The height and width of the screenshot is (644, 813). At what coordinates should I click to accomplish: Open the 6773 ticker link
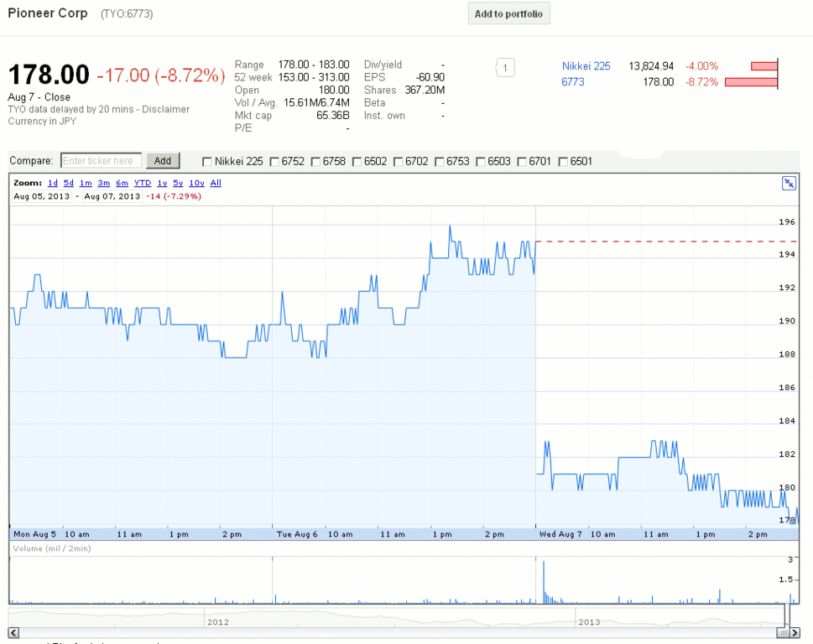(573, 82)
